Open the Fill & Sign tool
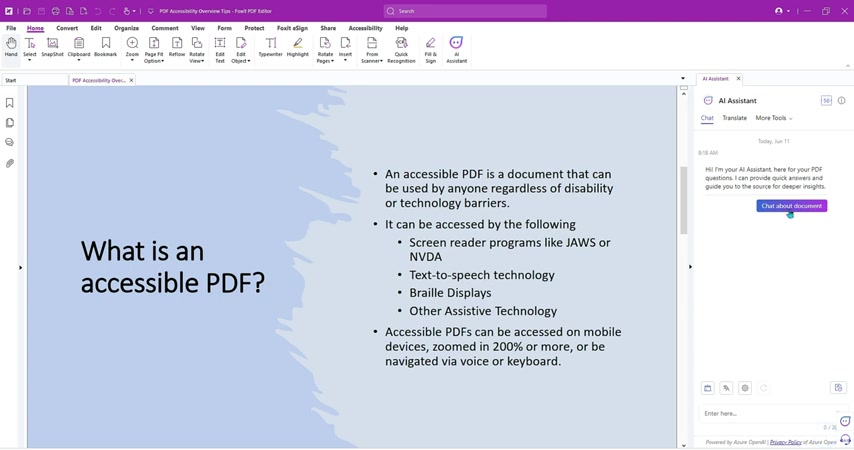 (430, 50)
